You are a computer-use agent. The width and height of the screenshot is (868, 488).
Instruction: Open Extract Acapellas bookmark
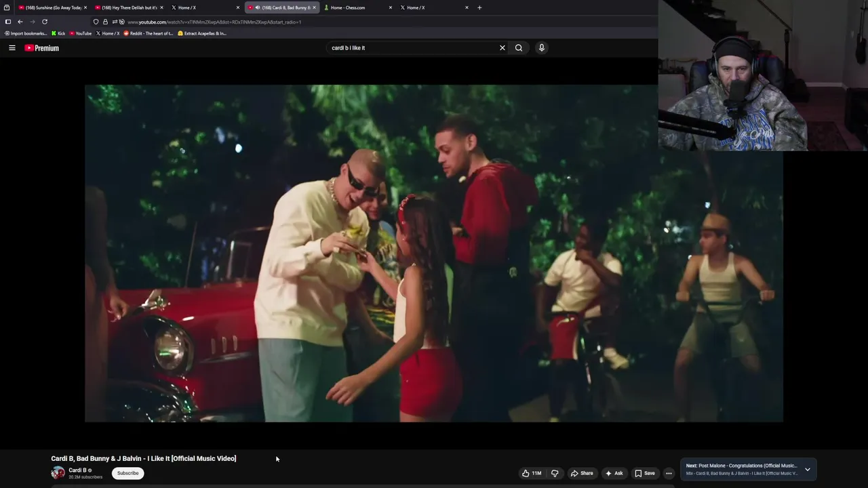[x=202, y=33]
